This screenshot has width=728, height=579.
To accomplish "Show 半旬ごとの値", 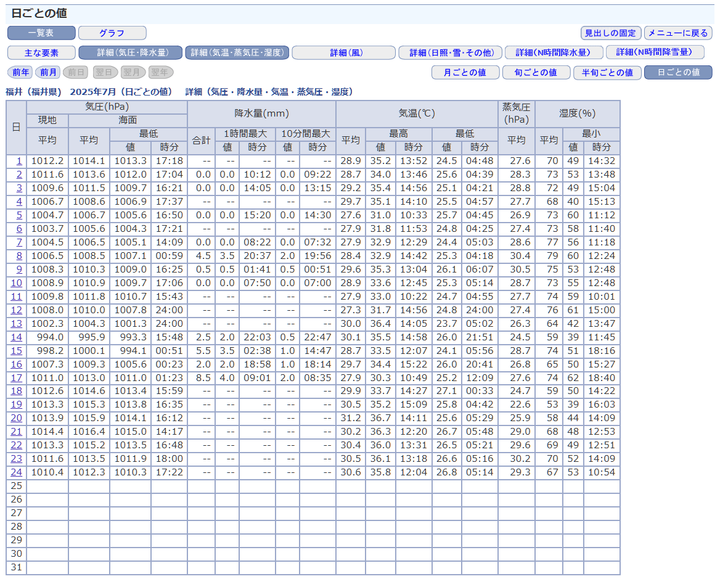I will pyautogui.click(x=607, y=72).
